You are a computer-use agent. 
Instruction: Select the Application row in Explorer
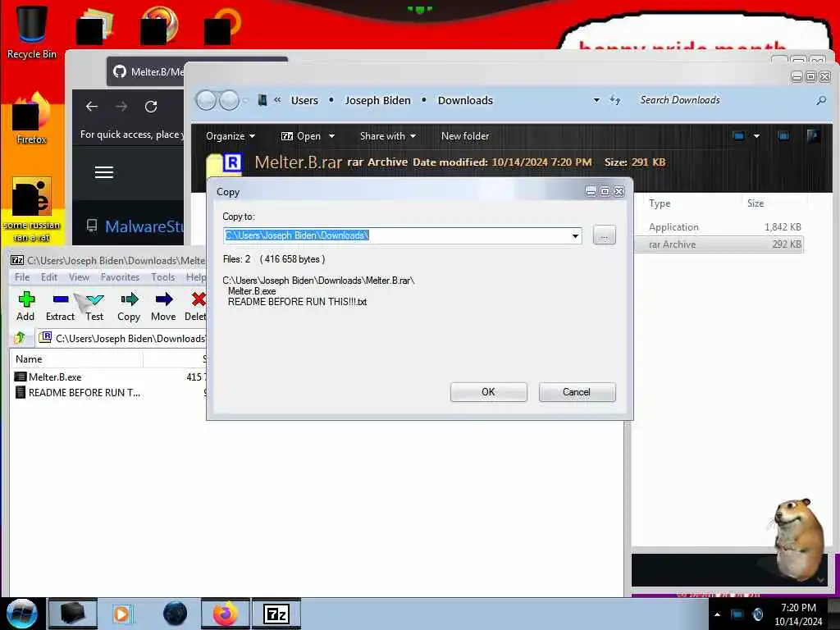720,227
